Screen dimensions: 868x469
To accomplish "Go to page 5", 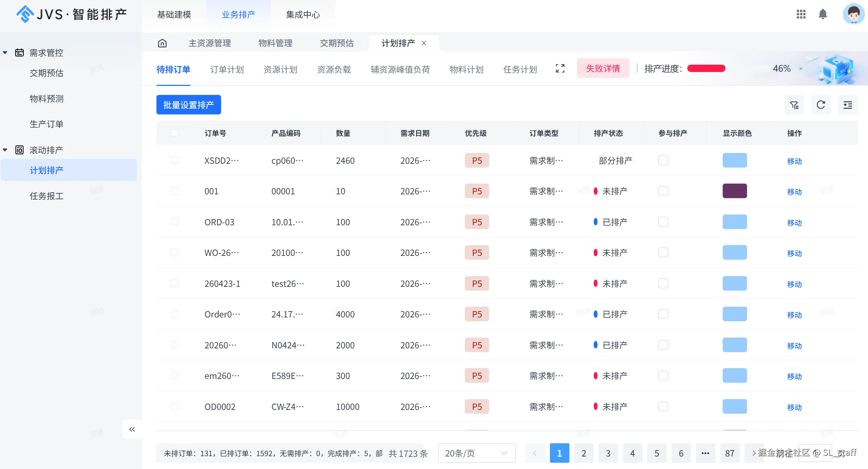I will click(657, 453).
